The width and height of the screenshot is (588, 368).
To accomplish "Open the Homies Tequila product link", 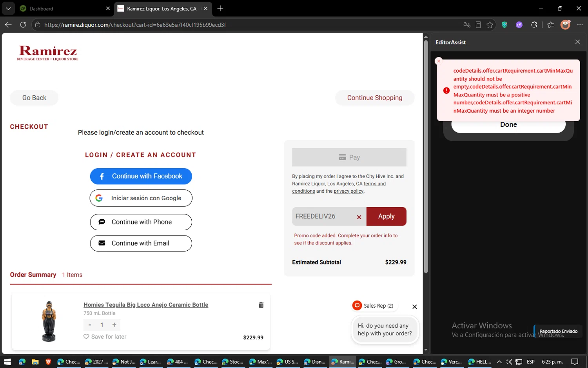I will click(x=146, y=305).
